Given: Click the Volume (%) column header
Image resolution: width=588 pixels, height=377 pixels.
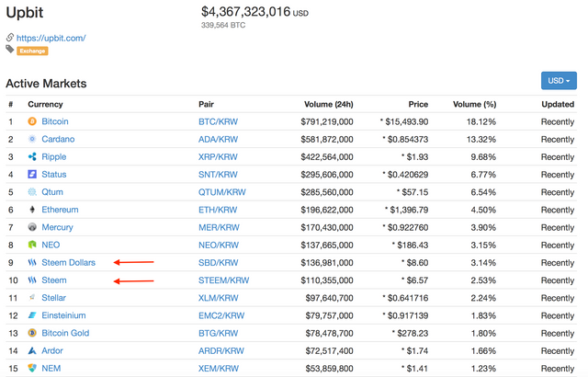Looking at the screenshot, I should pyautogui.click(x=474, y=104).
